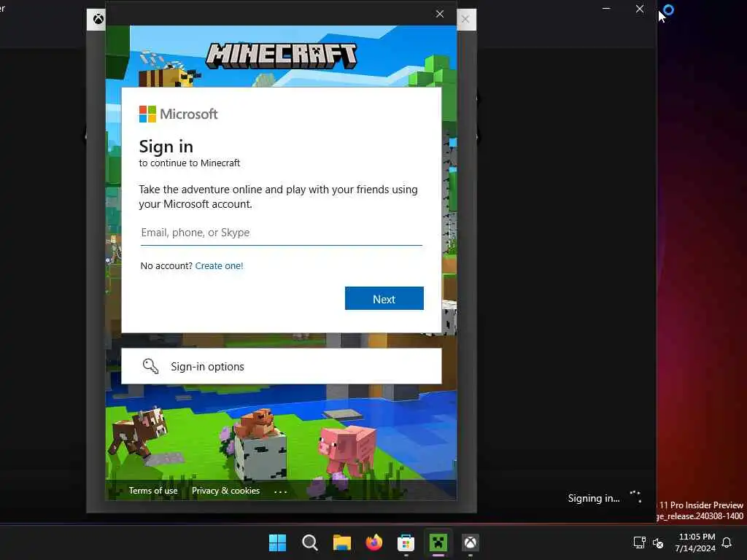Image resolution: width=747 pixels, height=560 pixels.
Task: Select the Xbox taskbar icon
Action: click(471, 542)
